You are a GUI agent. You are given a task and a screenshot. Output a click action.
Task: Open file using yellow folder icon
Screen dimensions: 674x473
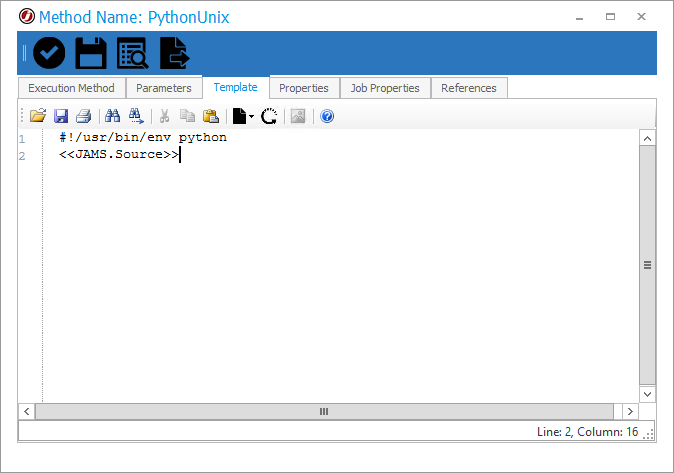[x=38, y=116]
